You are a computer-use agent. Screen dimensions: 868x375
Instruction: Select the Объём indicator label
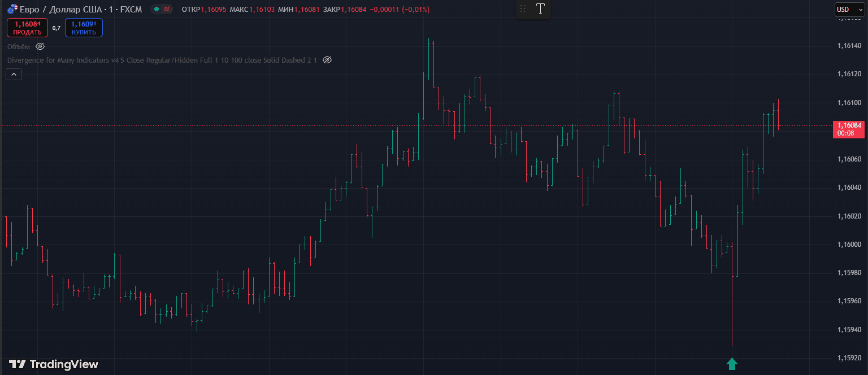tap(19, 46)
